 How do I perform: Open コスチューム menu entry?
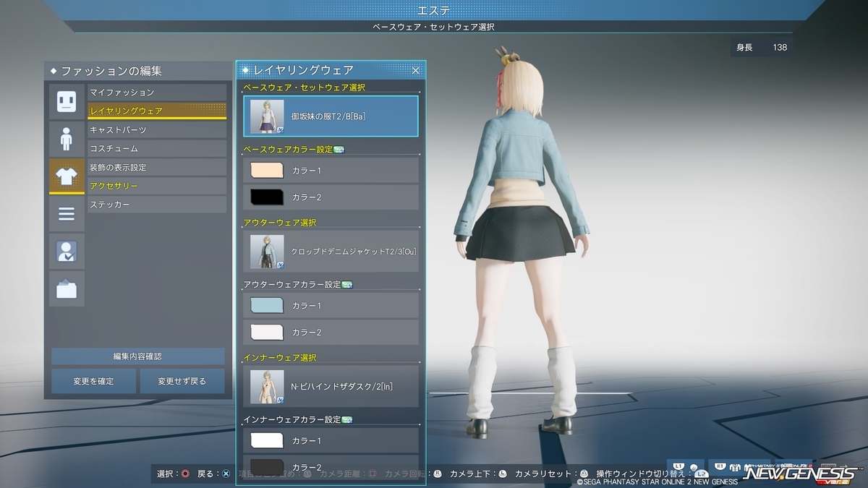157,149
